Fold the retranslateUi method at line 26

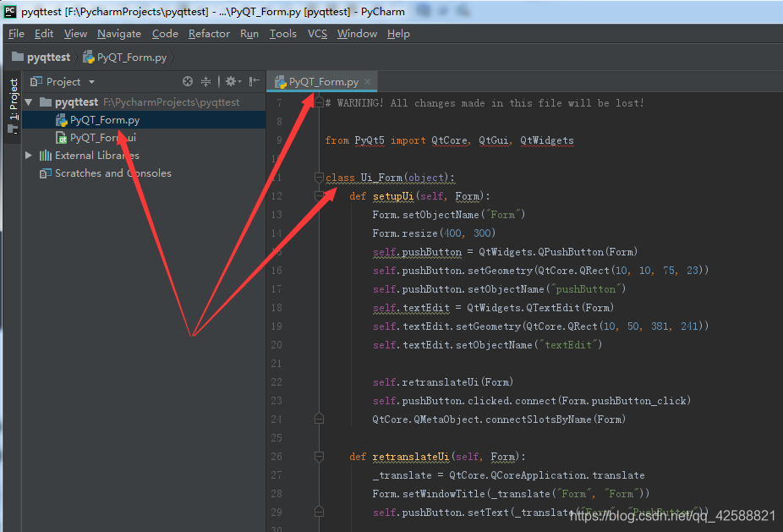(x=319, y=456)
